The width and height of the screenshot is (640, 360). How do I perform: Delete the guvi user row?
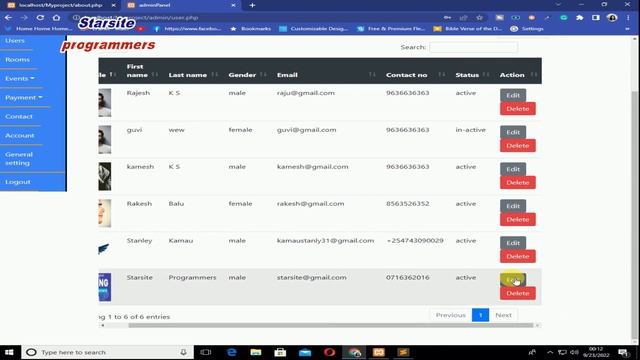click(518, 146)
